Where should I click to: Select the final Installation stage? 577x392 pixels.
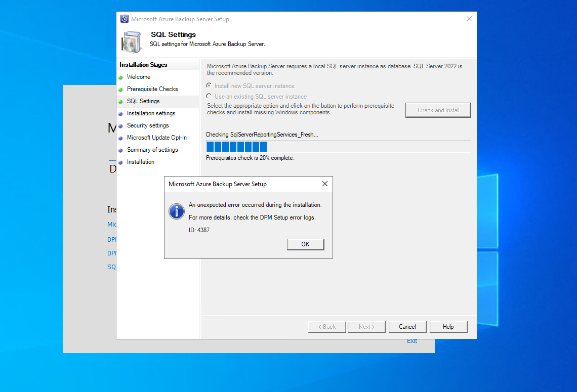tap(141, 162)
